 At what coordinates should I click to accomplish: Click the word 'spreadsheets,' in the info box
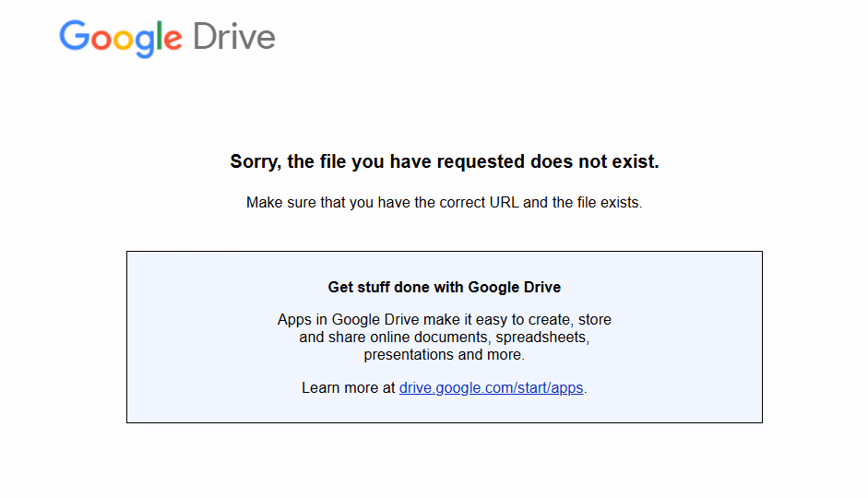point(542,338)
